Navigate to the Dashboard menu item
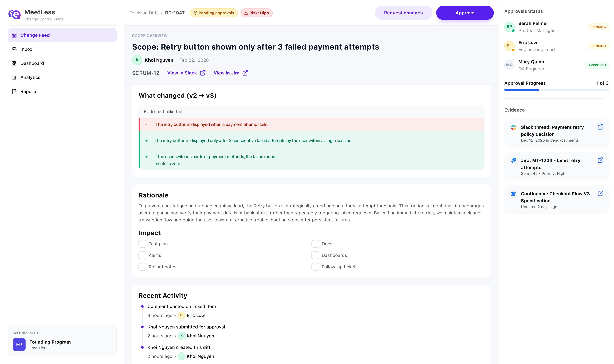 point(32,64)
